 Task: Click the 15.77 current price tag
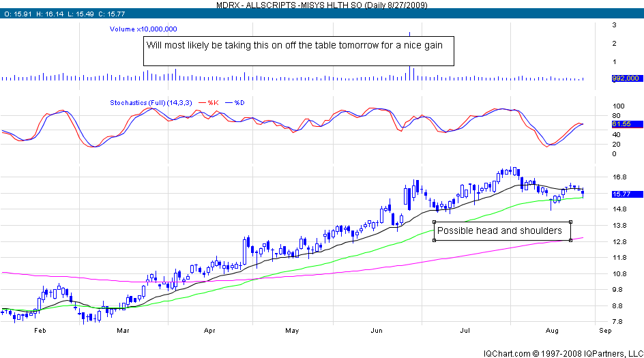[627, 194]
